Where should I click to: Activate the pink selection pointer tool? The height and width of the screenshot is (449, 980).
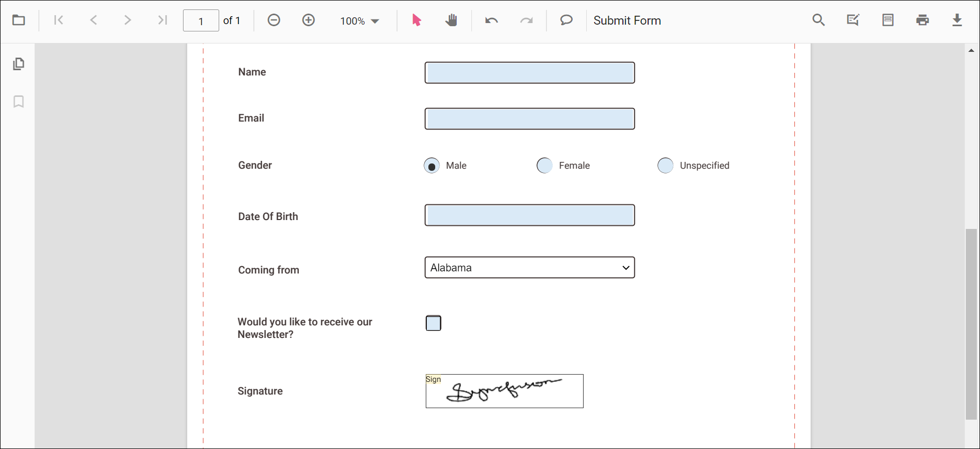(416, 20)
